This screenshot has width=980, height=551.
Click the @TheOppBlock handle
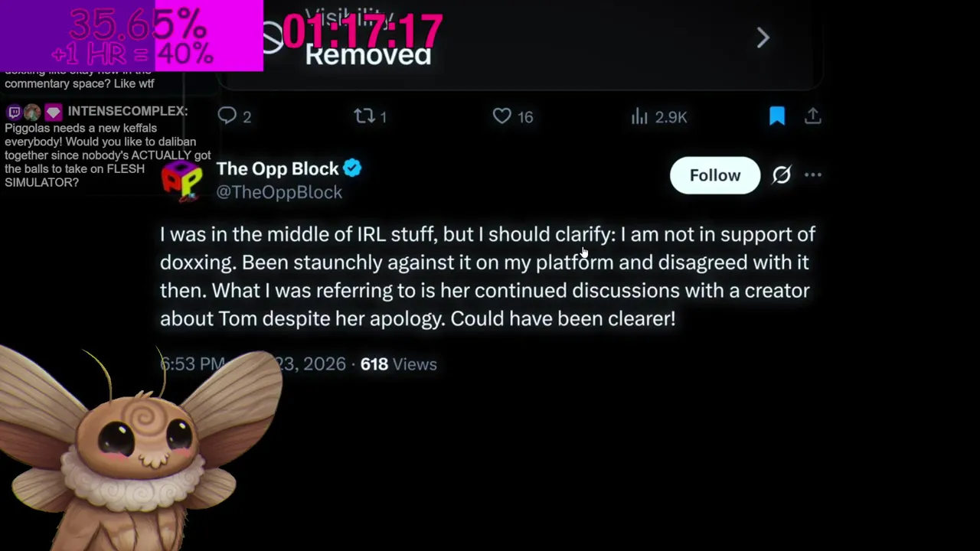coord(279,192)
